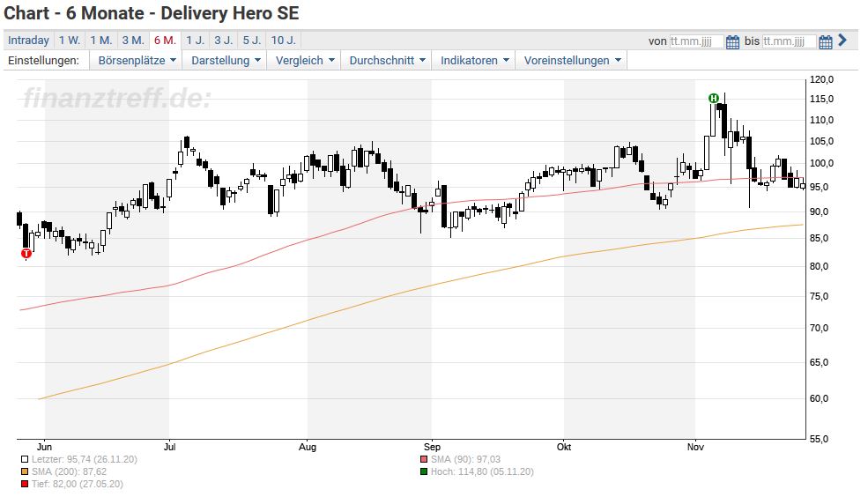The width and height of the screenshot is (868, 497).
Task: Select the 1 W. time range tab
Action: [x=70, y=41]
